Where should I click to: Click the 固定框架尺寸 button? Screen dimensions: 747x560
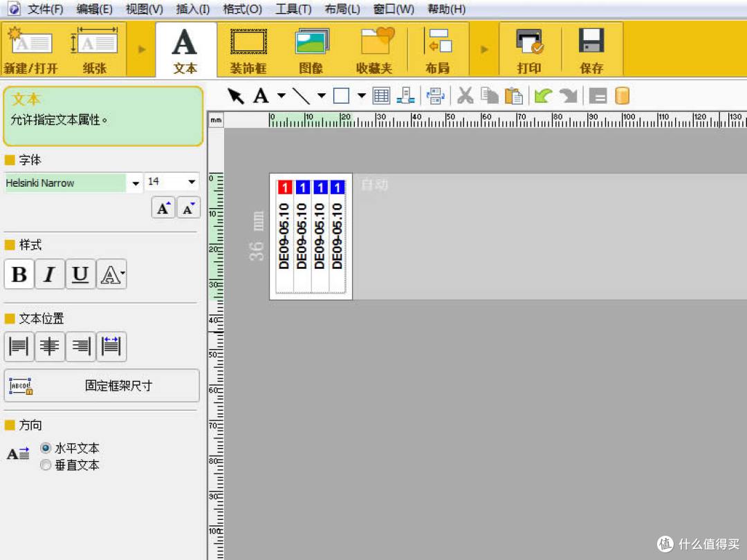pyautogui.click(x=102, y=386)
